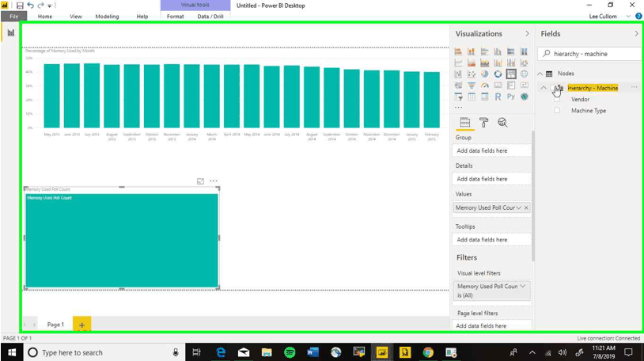Open Spotify from the taskbar
Viewport: 644px width, 361px height.
tap(290, 352)
